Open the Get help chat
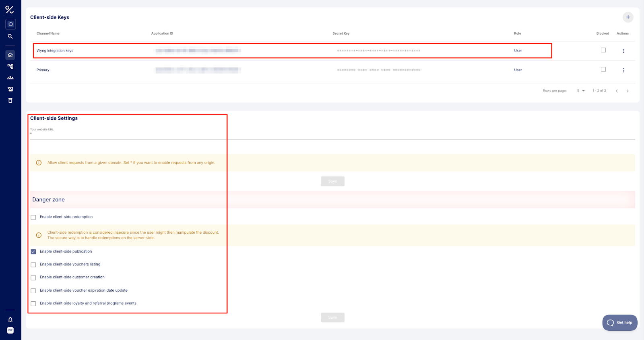The width and height of the screenshot is (644, 340). [620, 323]
